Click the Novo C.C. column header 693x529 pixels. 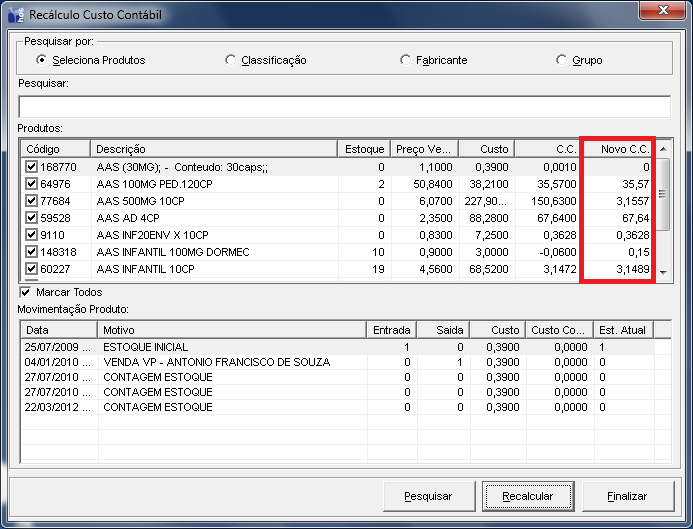point(618,149)
